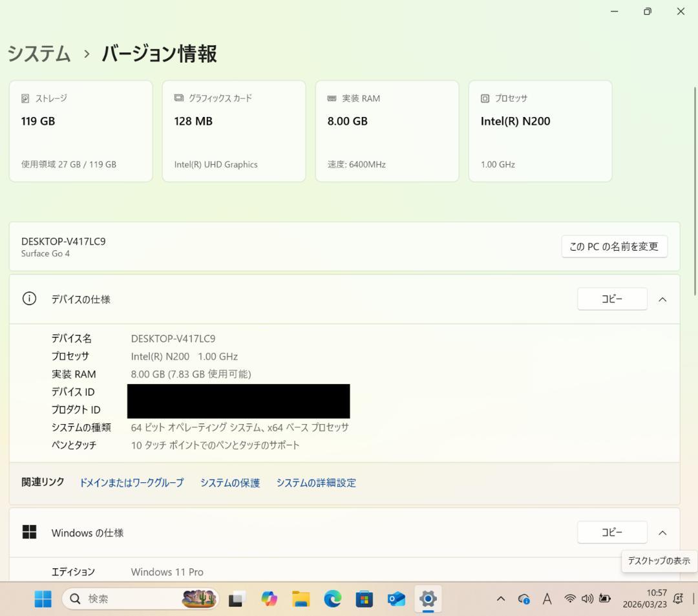The width and height of the screenshot is (698, 616).
Task: Minimize the settings window
Action: [x=615, y=11]
